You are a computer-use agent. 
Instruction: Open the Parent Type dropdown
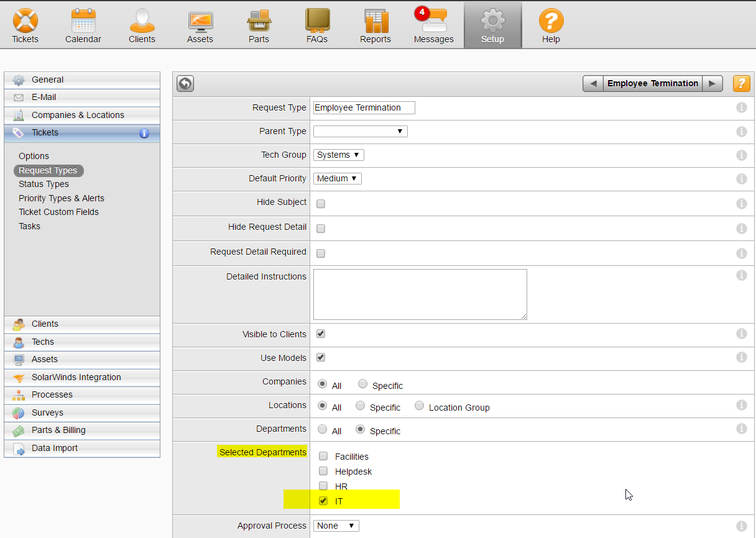point(361,131)
